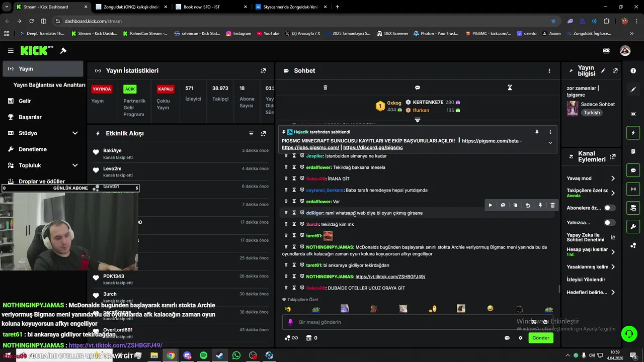Expand the pinned message with the chevron
Image resolution: width=644 pixels, height=362 pixels.
[550, 143]
